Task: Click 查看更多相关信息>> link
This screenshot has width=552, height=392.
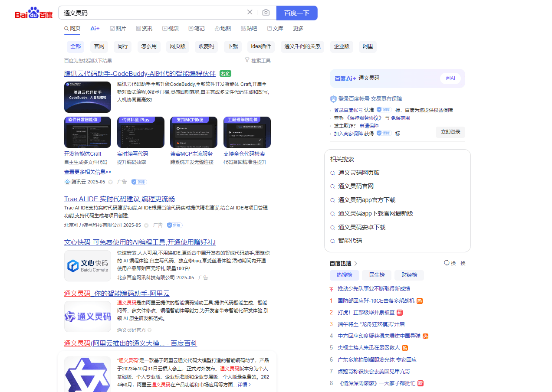Action: coord(88,172)
